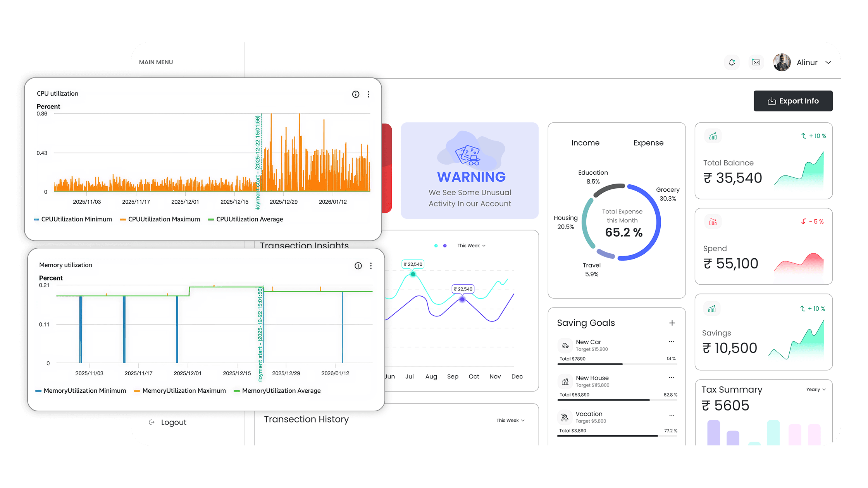Click the Export Info button
The image size is (868, 488).
[x=793, y=101]
